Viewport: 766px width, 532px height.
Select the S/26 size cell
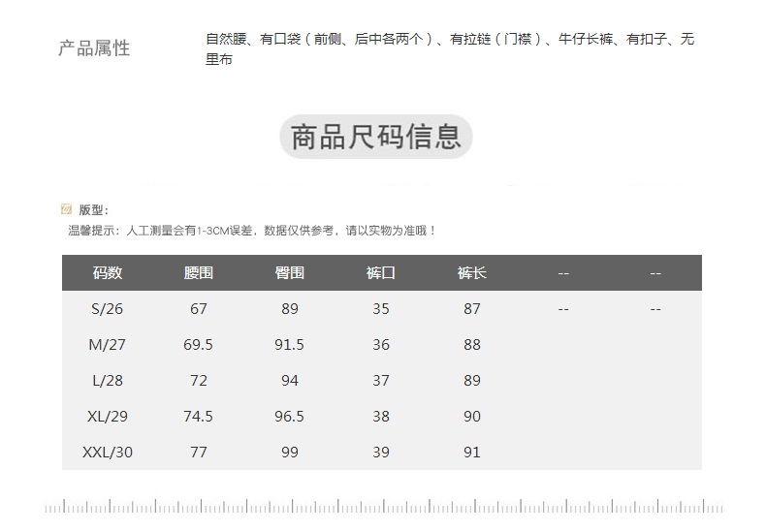(107, 309)
